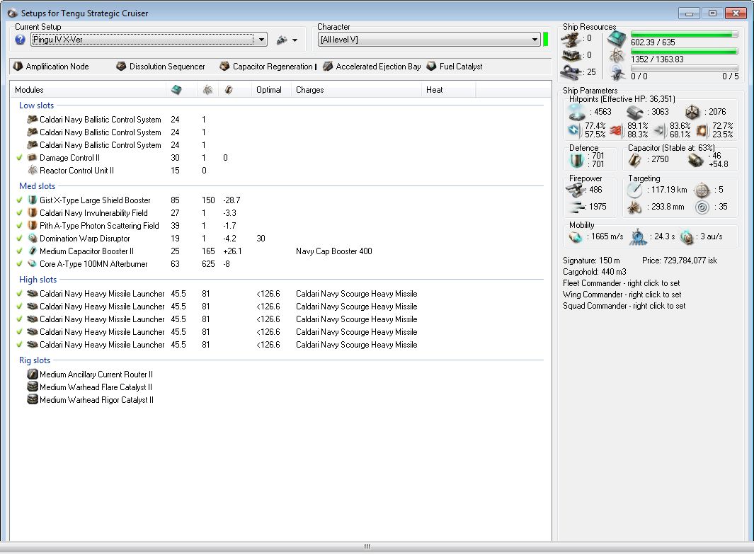The width and height of the screenshot is (754, 560).
Task: Toggle Caldari Navy Invulnerability Field active state
Action: [19, 213]
